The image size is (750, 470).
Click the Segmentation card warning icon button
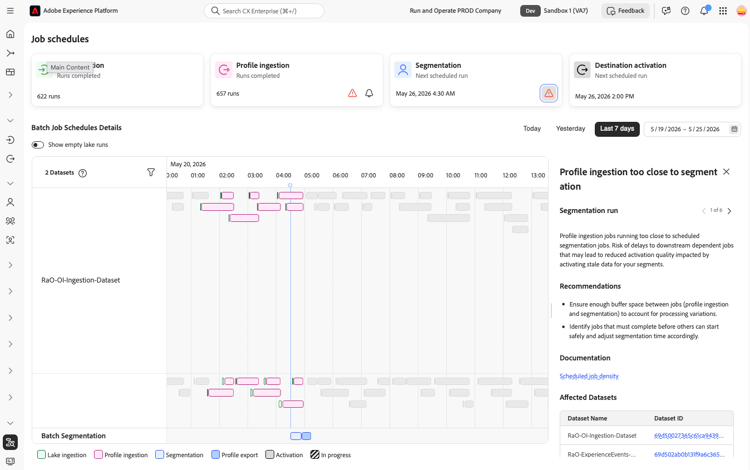[549, 93]
